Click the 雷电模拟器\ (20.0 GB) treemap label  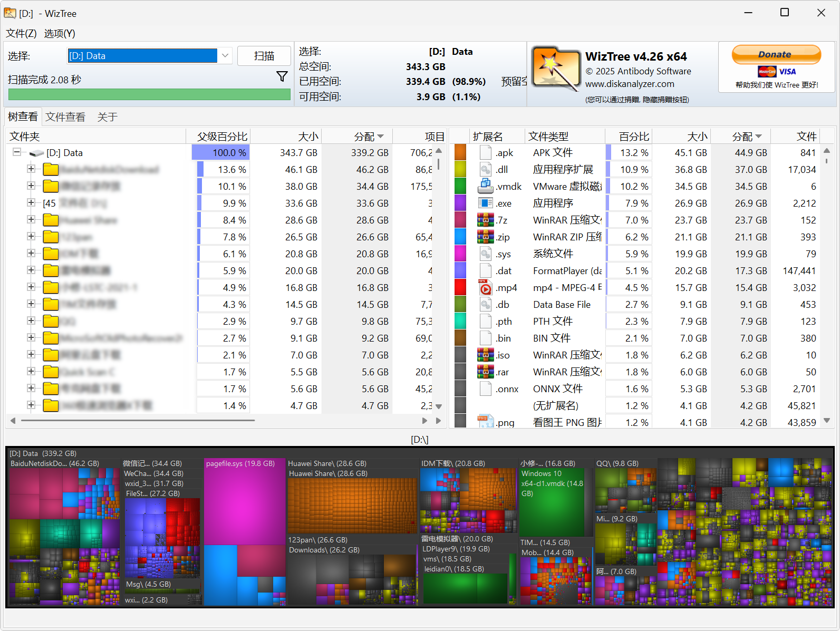coord(457,539)
